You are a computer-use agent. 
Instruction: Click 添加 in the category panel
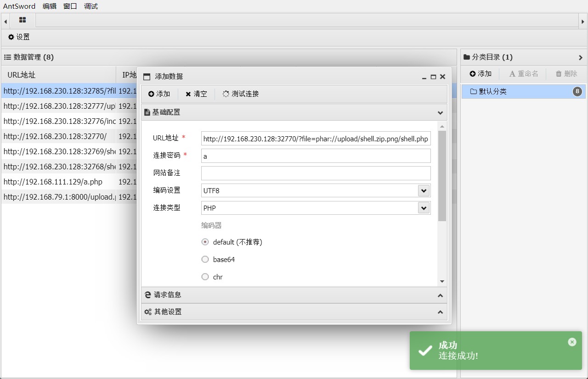(x=481, y=74)
